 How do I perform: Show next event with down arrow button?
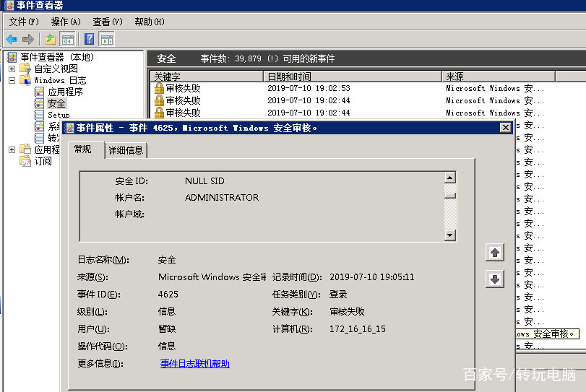point(495,279)
